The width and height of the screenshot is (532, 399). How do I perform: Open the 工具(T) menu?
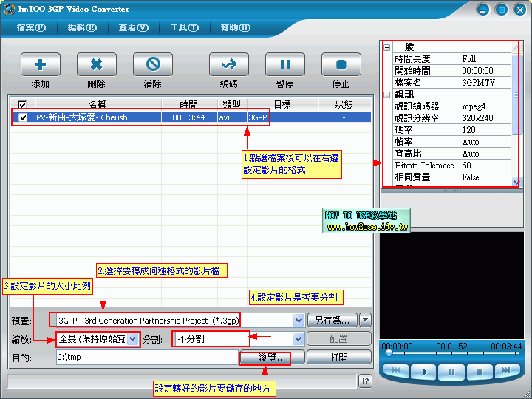tap(184, 27)
